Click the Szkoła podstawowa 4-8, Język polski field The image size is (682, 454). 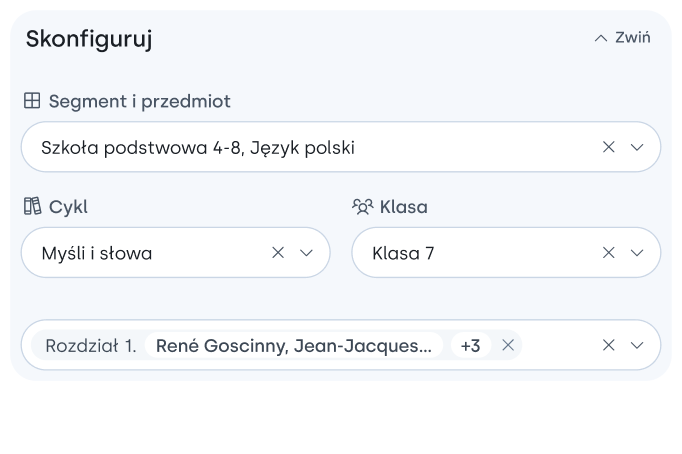tap(198, 148)
